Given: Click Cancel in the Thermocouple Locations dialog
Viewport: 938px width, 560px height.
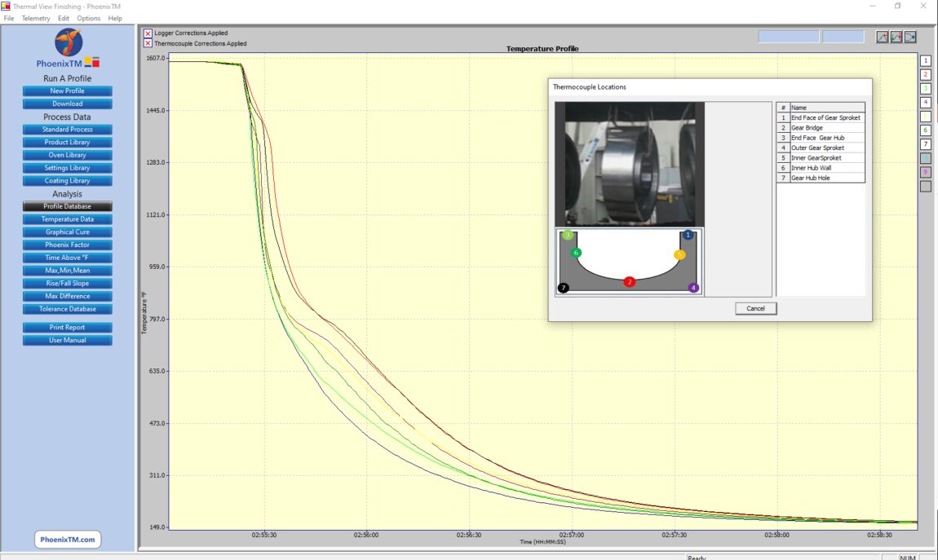Looking at the screenshot, I should [755, 308].
